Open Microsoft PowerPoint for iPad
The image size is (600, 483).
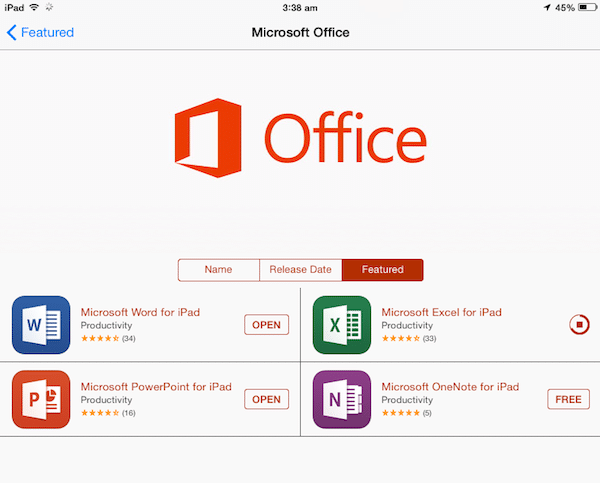[x=267, y=399]
